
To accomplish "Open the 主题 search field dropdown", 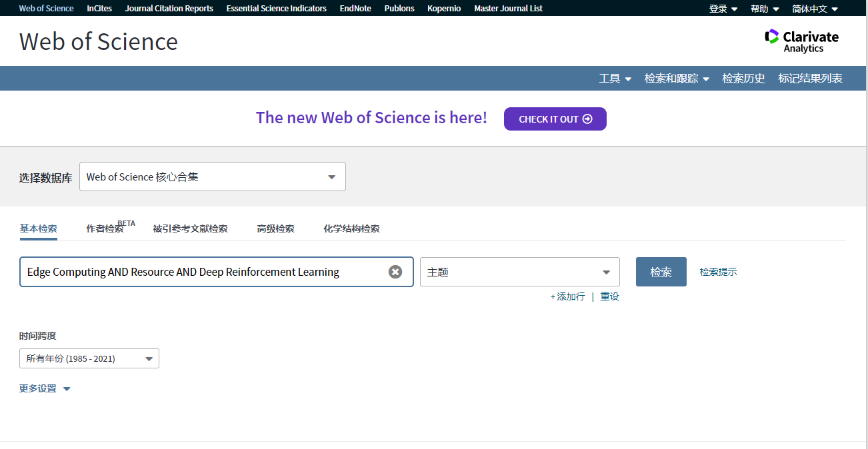I will (x=520, y=272).
